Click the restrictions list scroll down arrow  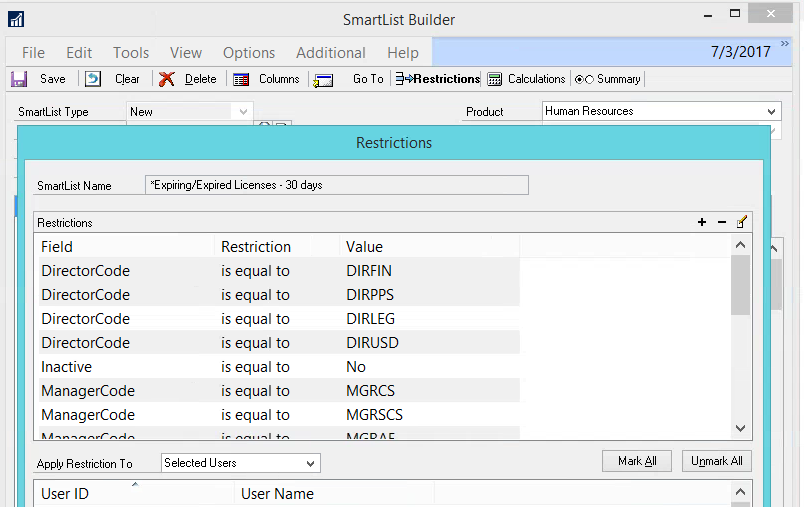point(740,428)
